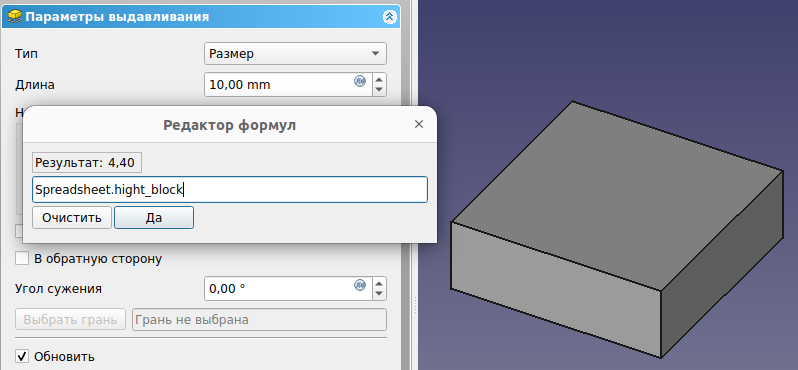Disable the Обновить checkbox
Image resolution: width=798 pixels, height=370 pixels.
[22, 356]
